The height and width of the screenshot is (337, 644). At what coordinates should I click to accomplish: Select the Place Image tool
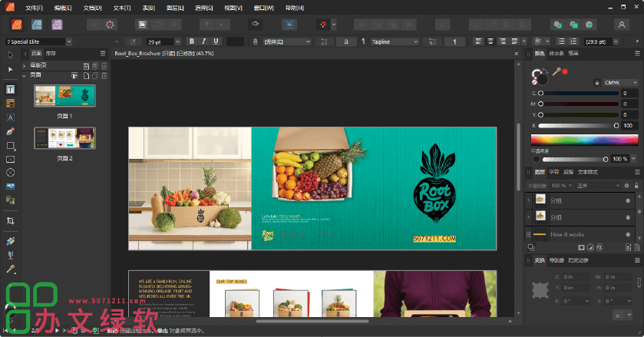coord(11,187)
